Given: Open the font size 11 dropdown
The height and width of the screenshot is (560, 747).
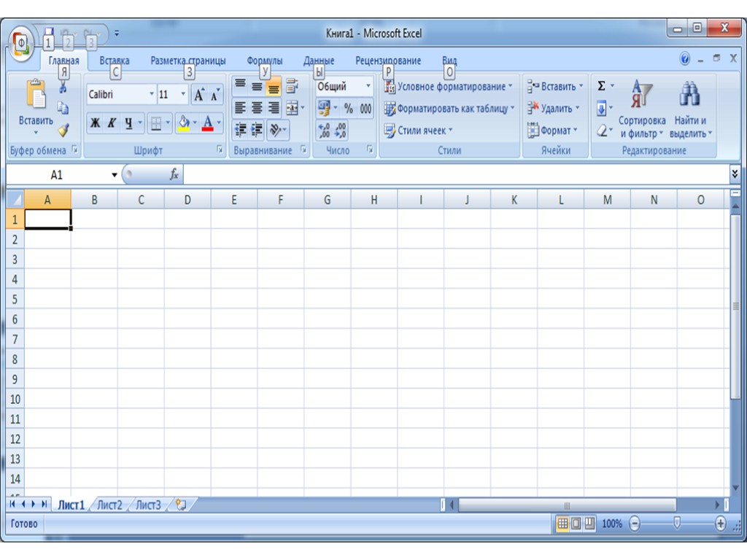Looking at the screenshot, I should (x=183, y=94).
